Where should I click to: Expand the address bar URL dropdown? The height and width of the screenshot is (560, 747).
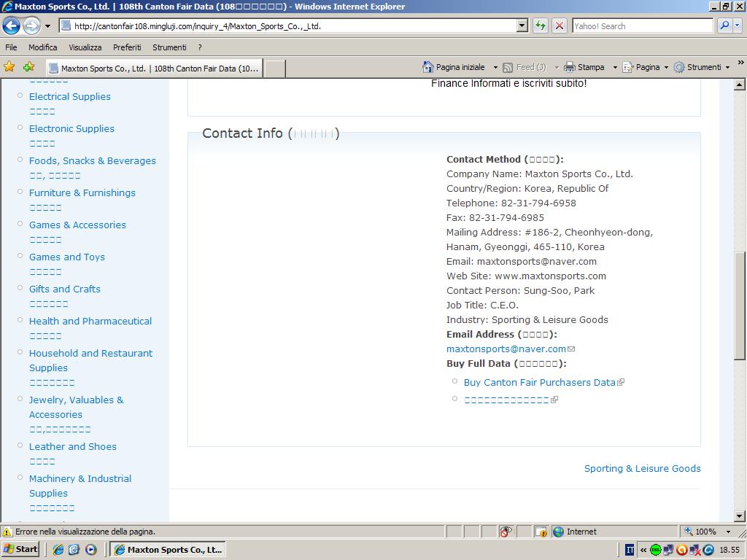click(522, 26)
